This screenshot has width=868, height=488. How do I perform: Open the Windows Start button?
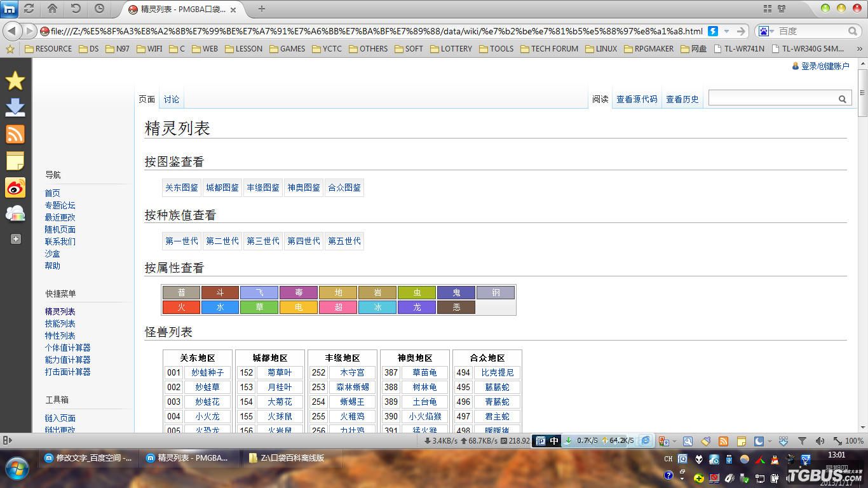(x=17, y=469)
